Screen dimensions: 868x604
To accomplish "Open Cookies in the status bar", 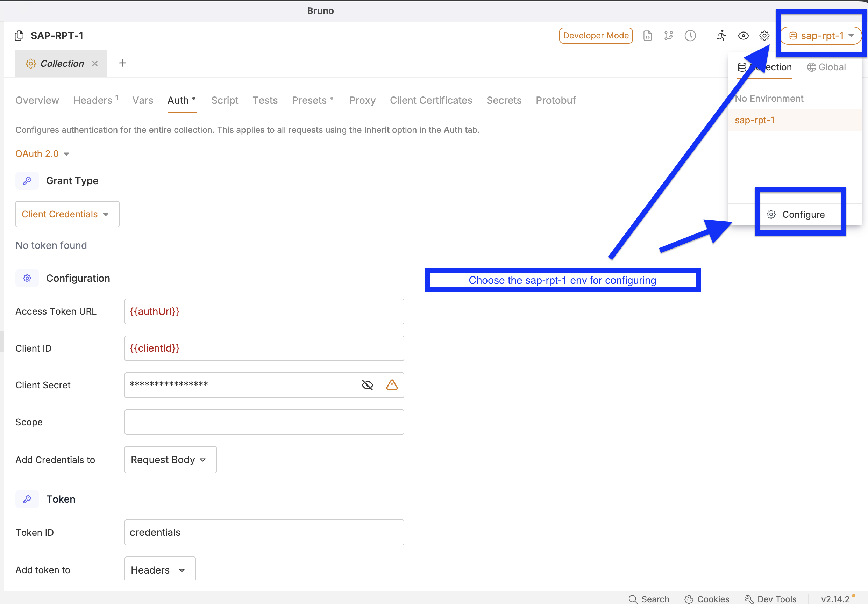I will click(706, 599).
